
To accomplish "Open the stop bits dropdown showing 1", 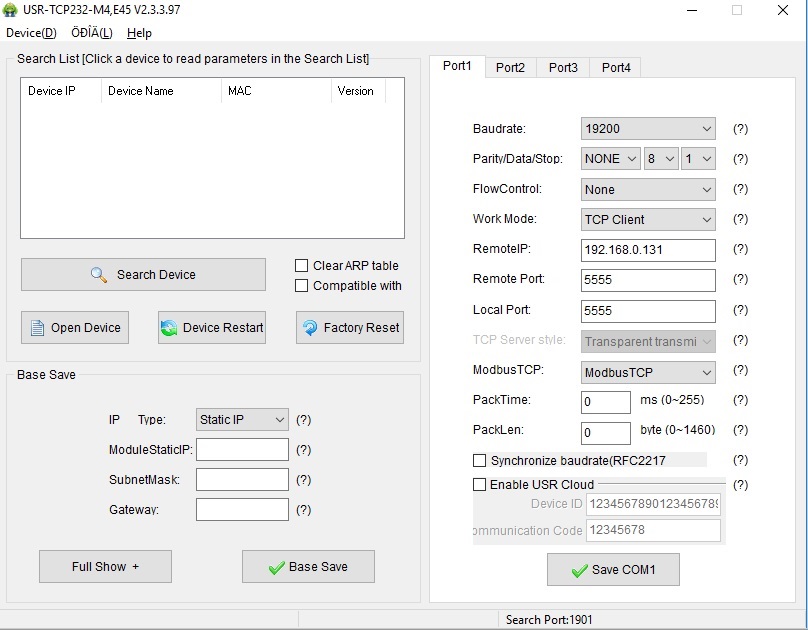I will point(698,159).
